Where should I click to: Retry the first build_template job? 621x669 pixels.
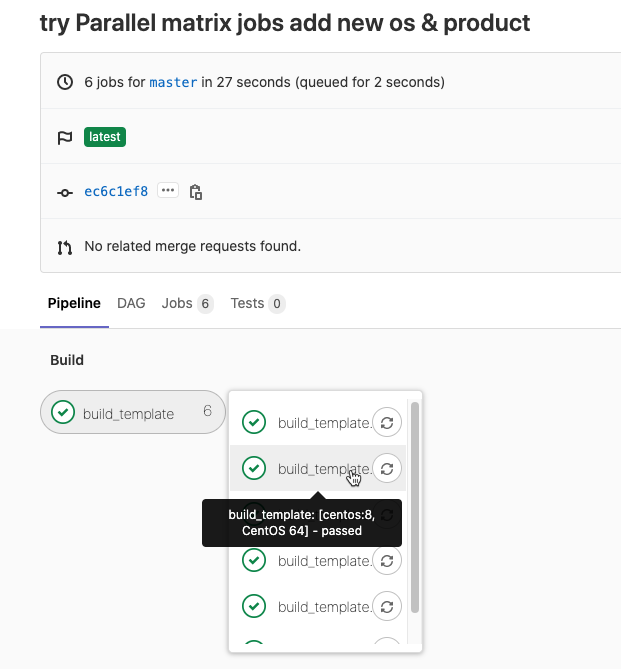coord(387,422)
